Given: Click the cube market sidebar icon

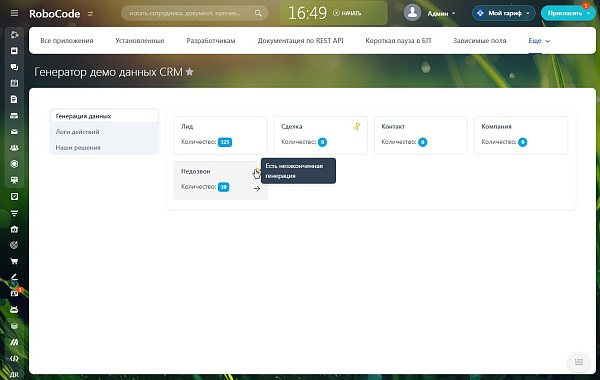Looking at the screenshot, I should pos(14,326).
